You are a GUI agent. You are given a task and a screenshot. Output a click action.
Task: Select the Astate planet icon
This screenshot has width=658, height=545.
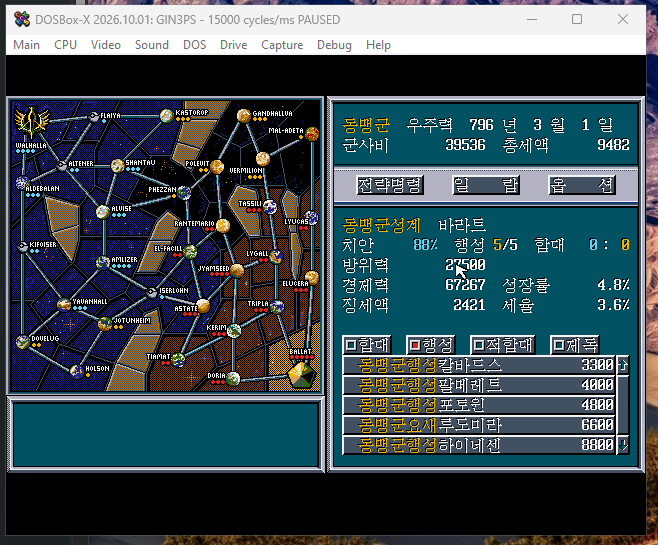[203, 306]
